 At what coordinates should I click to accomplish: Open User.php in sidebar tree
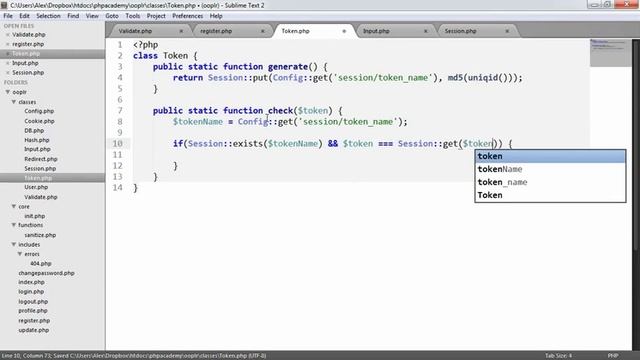point(36,187)
